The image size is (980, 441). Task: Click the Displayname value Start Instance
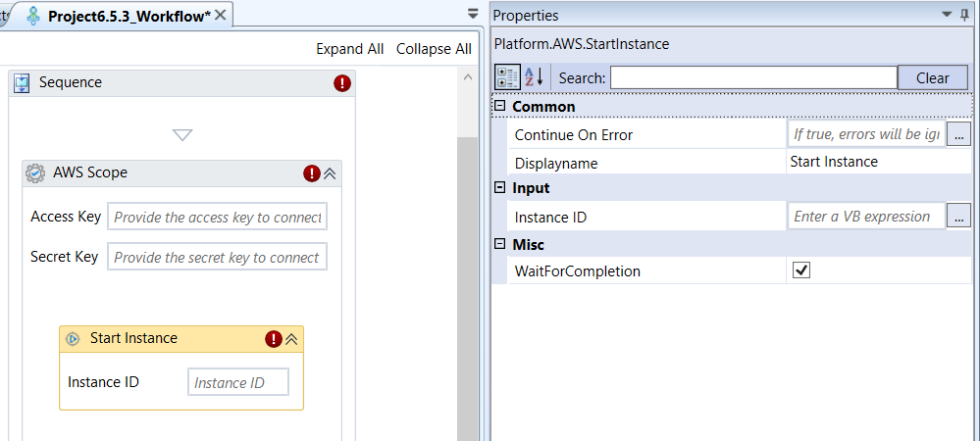point(834,162)
